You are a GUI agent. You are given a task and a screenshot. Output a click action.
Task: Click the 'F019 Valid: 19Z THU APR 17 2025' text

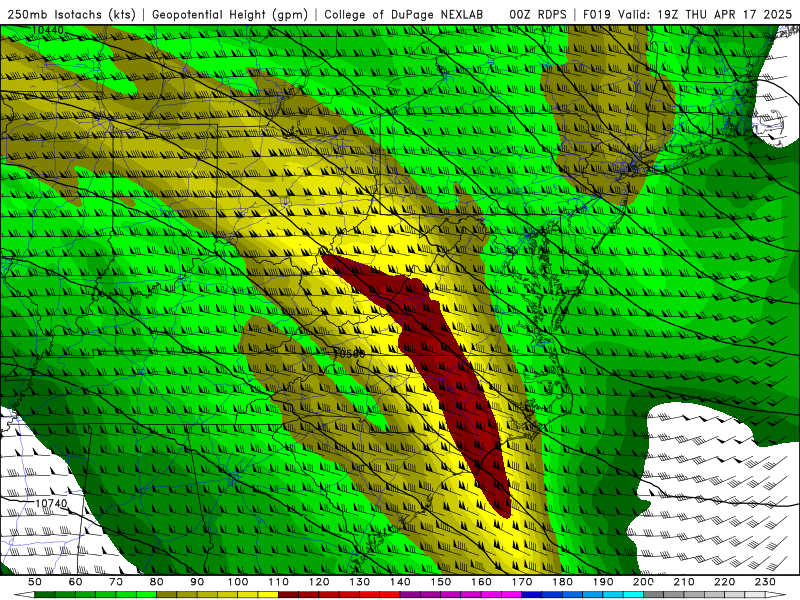pyautogui.click(x=687, y=15)
